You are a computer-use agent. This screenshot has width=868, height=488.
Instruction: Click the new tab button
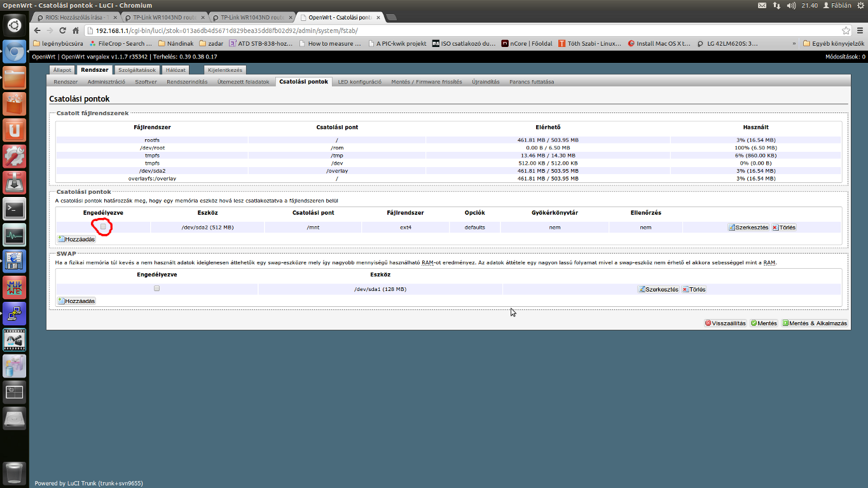coord(391,17)
